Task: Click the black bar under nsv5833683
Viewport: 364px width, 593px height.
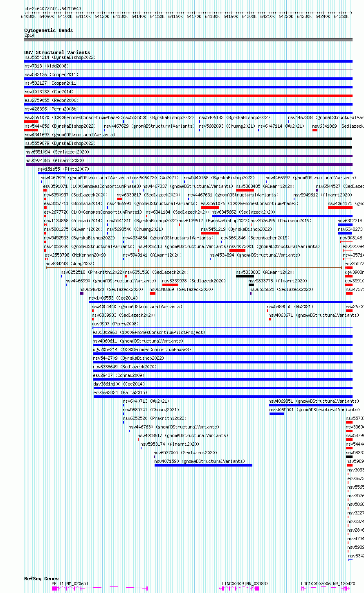Action: [245, 276]
